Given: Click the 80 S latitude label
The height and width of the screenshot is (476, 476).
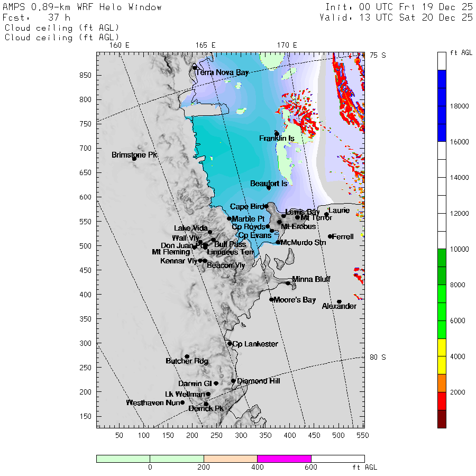Looking at the screenshot, I should pos(378,358).
